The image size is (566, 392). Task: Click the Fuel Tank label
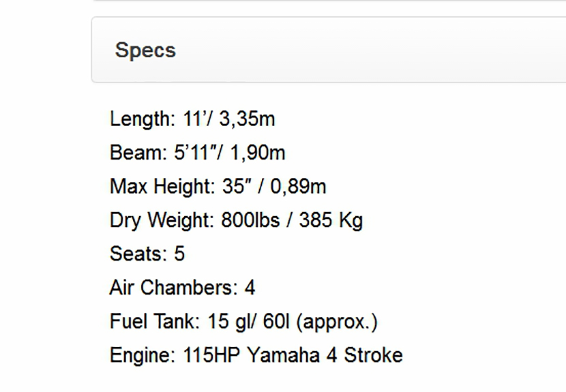click(x=154, y=321)
